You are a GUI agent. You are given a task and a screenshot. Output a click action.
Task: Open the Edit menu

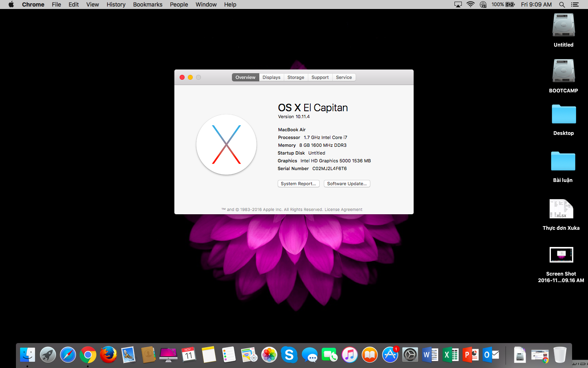click(x=73, y=4)
